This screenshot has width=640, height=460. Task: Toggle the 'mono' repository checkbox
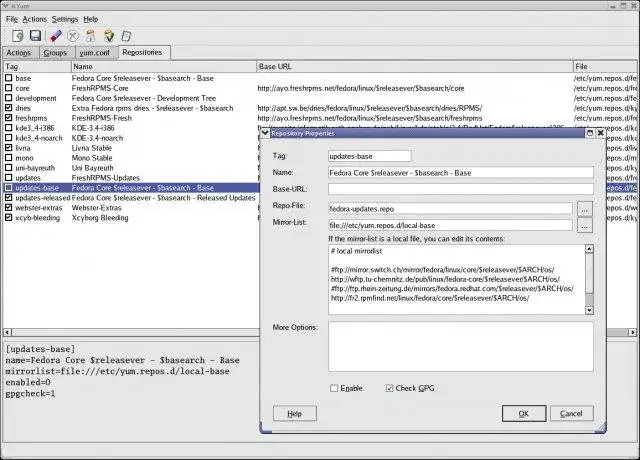(x=9, y=158)
